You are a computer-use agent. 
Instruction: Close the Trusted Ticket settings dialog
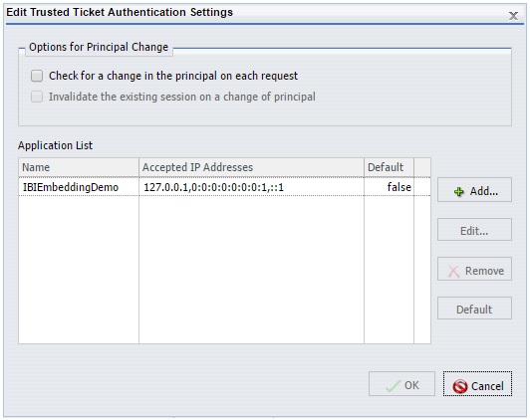coord(513,16)
